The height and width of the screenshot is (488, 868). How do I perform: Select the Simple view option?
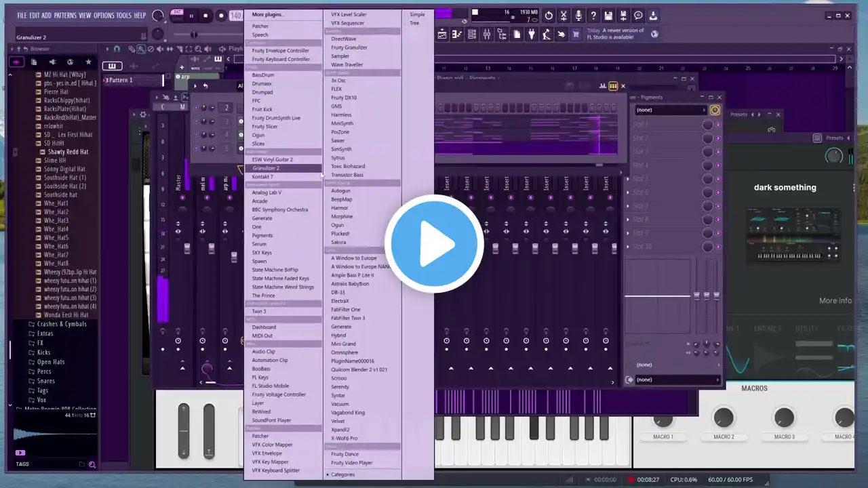pyautogui.click(x=418, y=14)
